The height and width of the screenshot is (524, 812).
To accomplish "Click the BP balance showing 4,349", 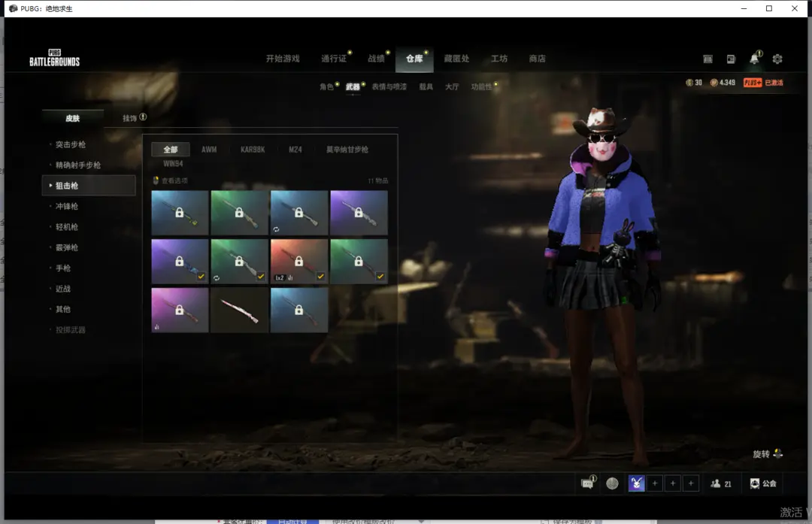I will click(723, 83).
